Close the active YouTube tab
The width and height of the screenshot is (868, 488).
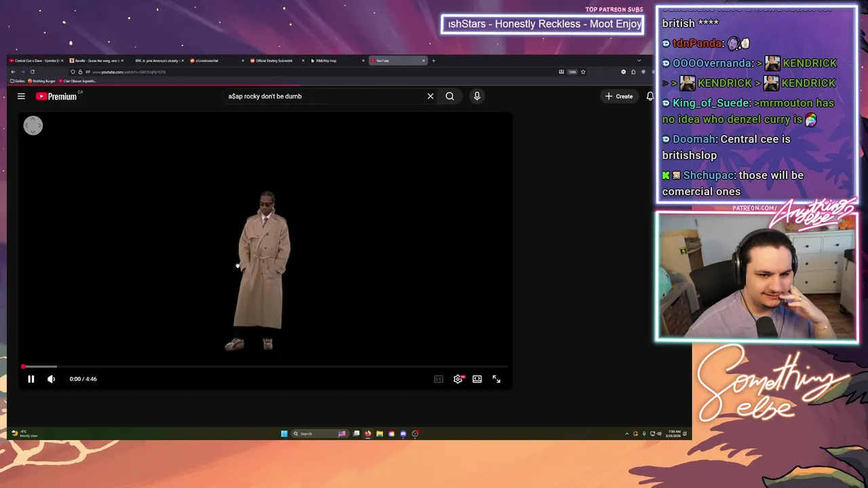pos(424,60)
